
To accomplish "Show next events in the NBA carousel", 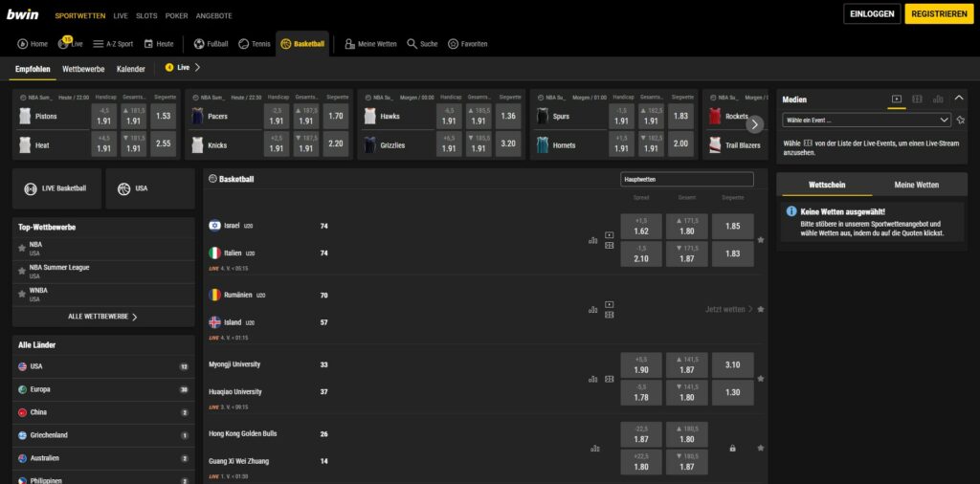I will pos(754,124).
